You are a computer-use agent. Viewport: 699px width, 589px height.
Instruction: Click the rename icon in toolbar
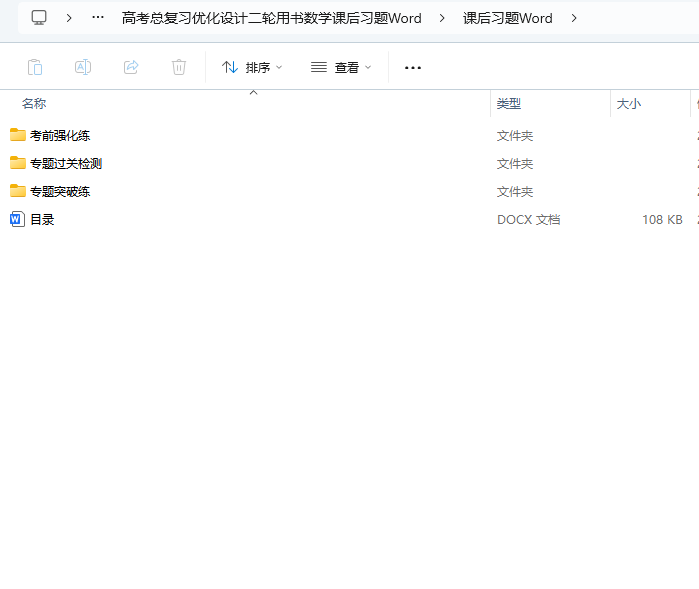83,67
